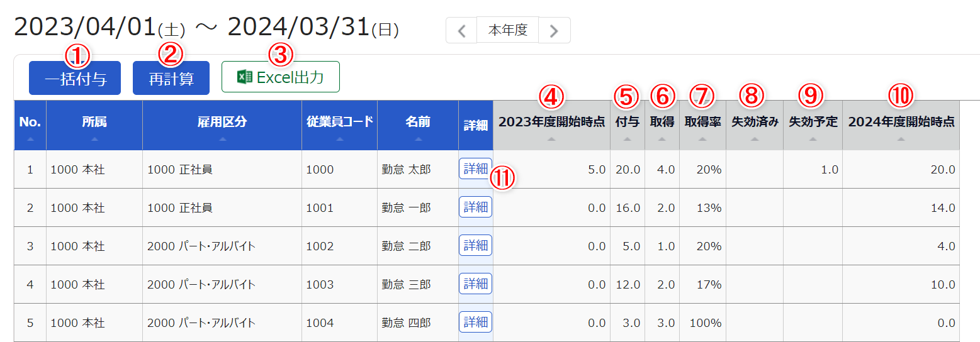Screen dimensions: 980x342
Task: Sort by 従業員コード column header
Action: pos(340,125)
